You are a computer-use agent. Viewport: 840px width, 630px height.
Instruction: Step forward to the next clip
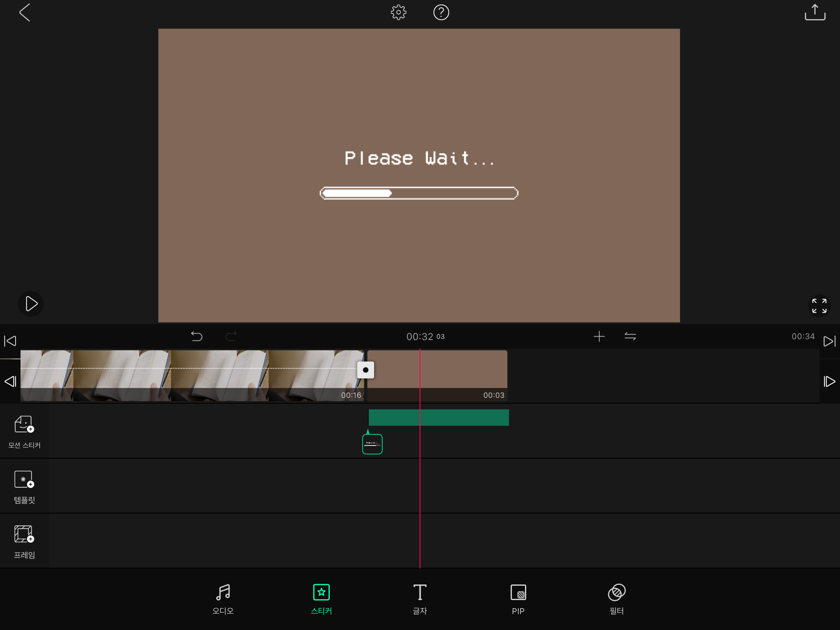coord(829,381)
